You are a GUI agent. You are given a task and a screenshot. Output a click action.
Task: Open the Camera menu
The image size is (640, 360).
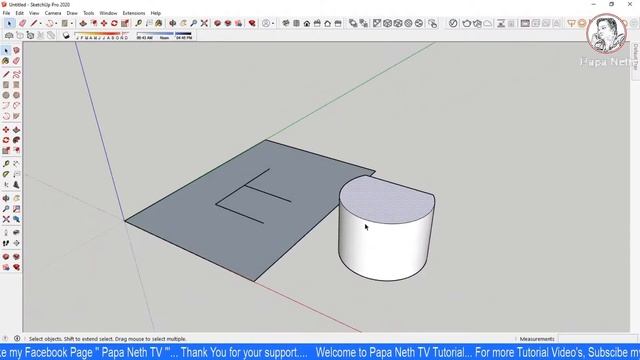click(x=53, y=13)
